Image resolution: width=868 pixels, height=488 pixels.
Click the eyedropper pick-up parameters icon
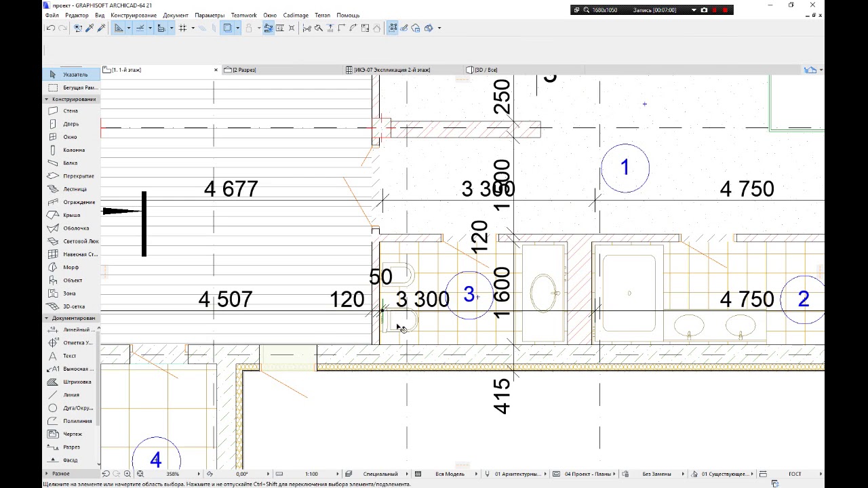(x=90, y=28)
